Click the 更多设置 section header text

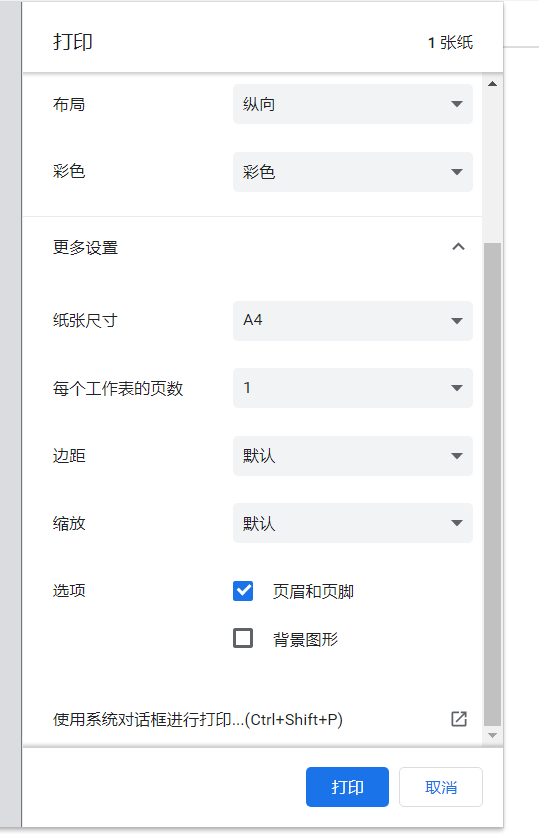(86, 247)
